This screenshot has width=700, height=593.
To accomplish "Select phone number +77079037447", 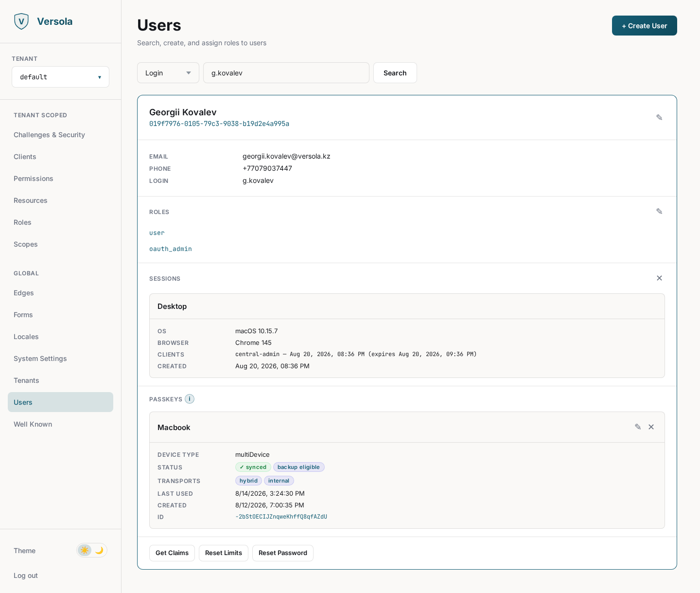I will 267,168.
